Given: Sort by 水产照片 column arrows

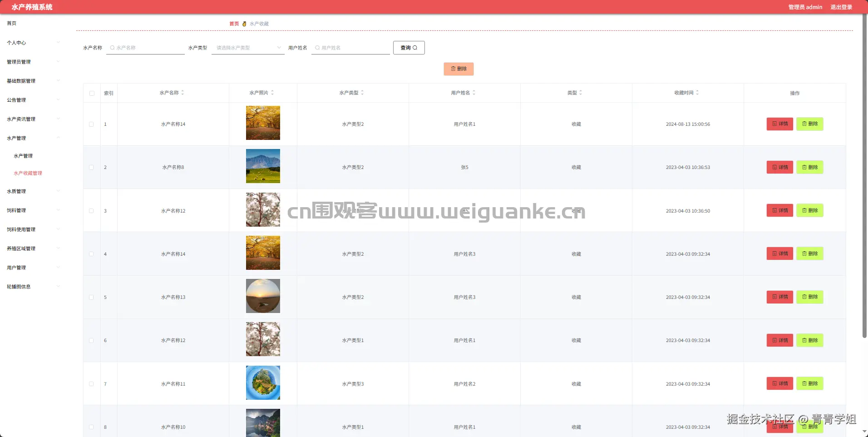Looking at the screenshot, I should pos(272,93).
